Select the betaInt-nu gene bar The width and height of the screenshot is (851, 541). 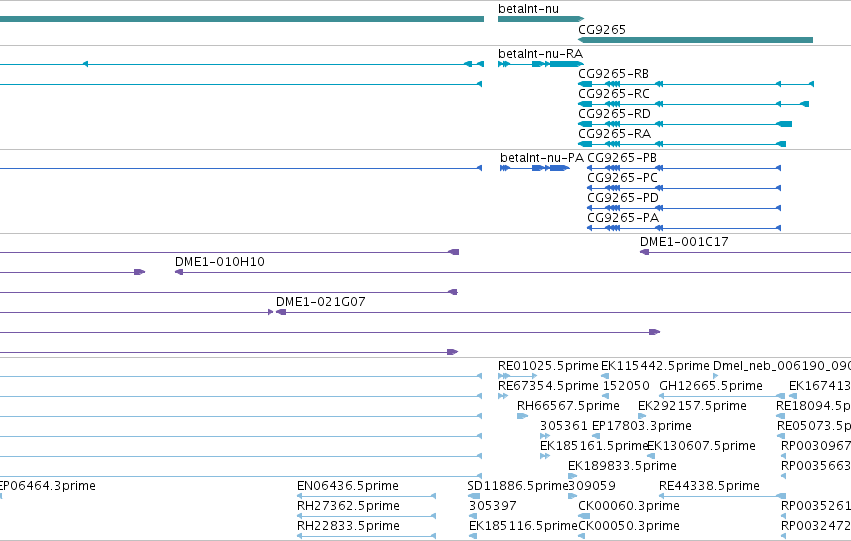(x=541, y=19)
